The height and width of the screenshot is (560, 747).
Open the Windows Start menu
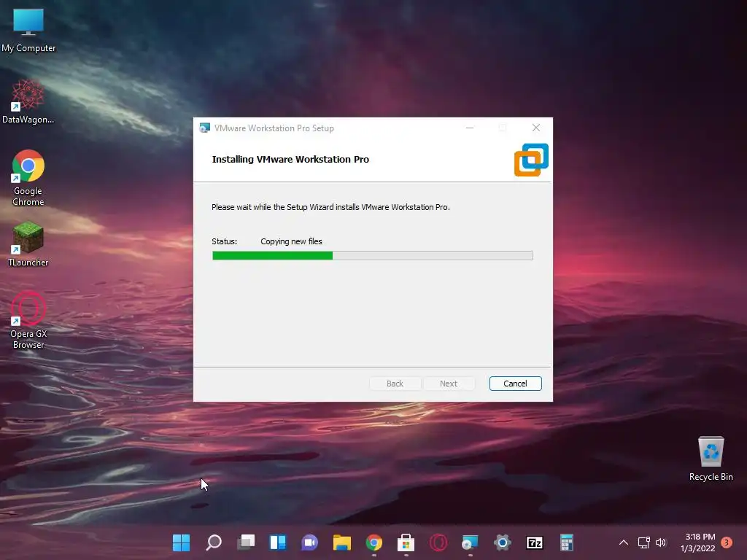click(x=181, y=542)
